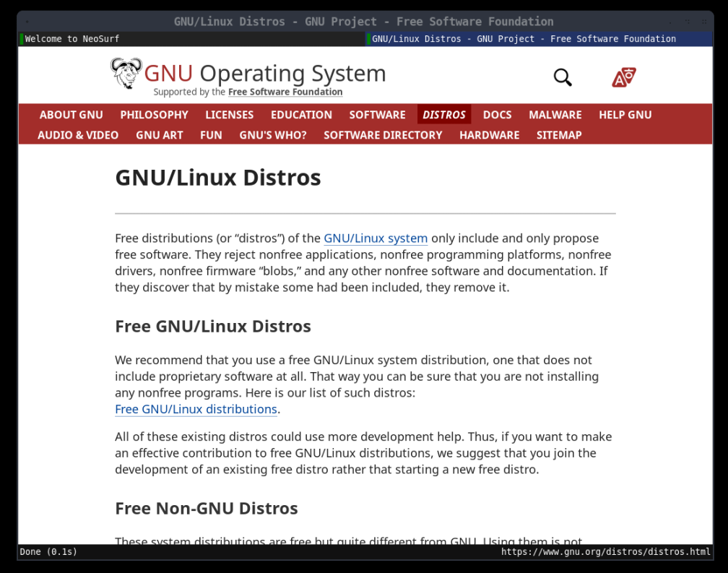Go to the Sitemap page
Image resolution: width=728 pixels, height=573 pixels.
coord(559,135)
